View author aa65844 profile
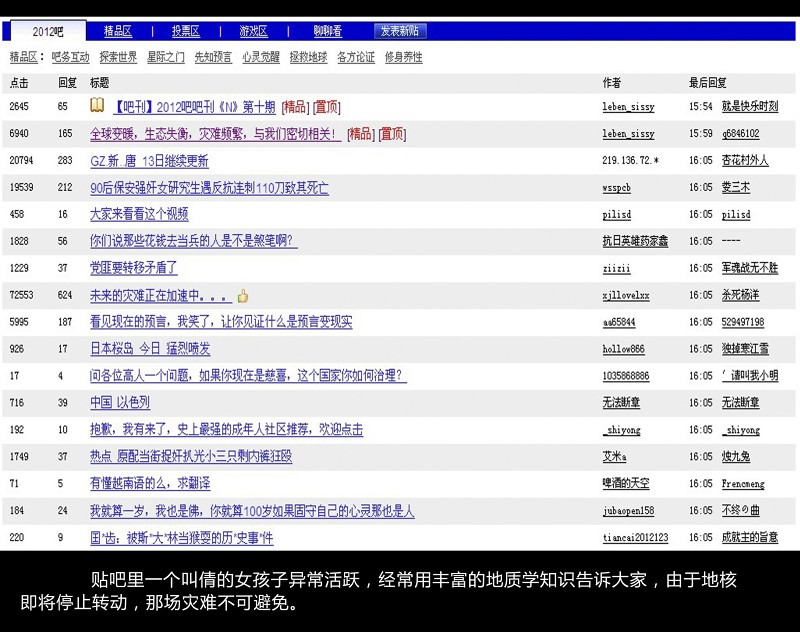 [x=619, y=322]
